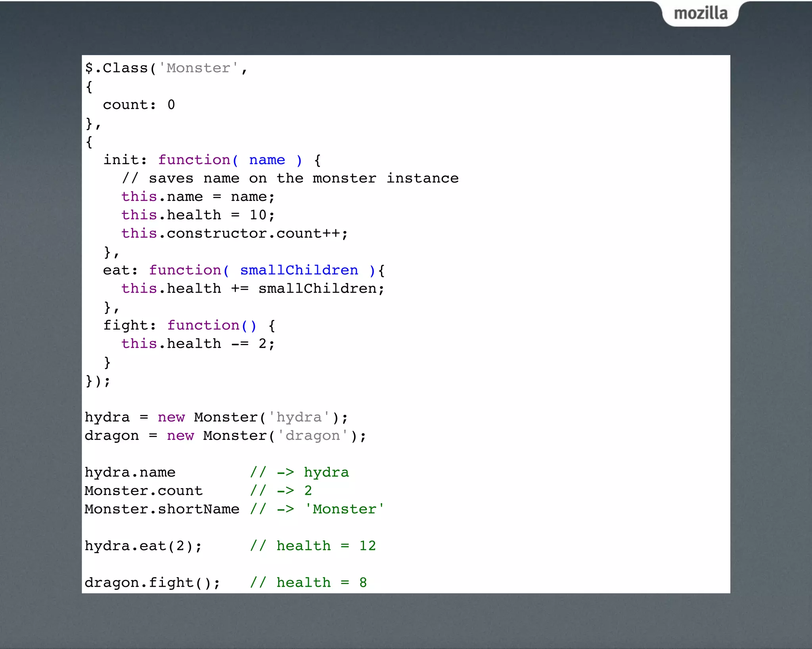Click the "// health = 8" comment
The height and width of the screenshot is (649, 812).
click(x=308, y=582)
